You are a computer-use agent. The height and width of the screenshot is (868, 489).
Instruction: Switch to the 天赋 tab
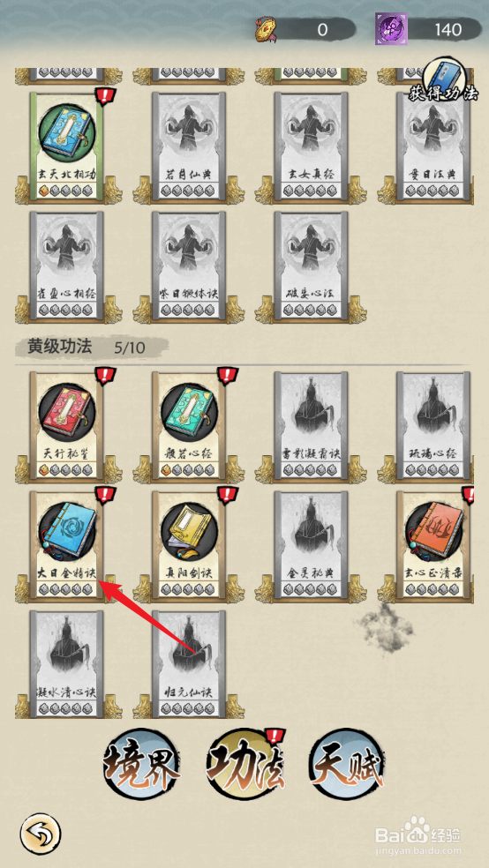tap(347, 765)
